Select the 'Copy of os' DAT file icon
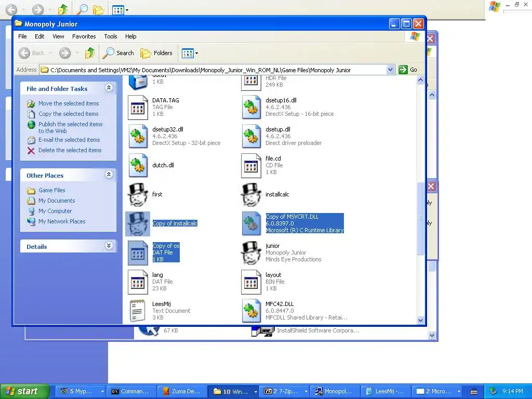 (138, 253)
